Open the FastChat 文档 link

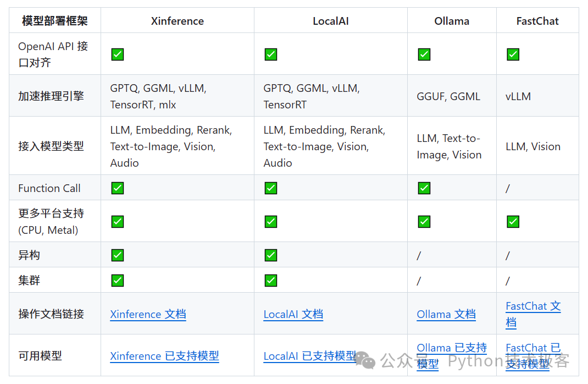pos(533,314)
